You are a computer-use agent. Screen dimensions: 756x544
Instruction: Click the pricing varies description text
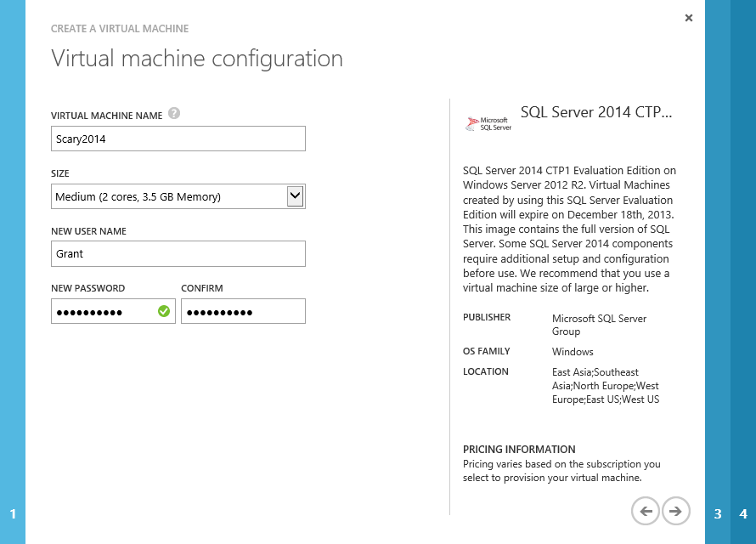pos(561,471)
